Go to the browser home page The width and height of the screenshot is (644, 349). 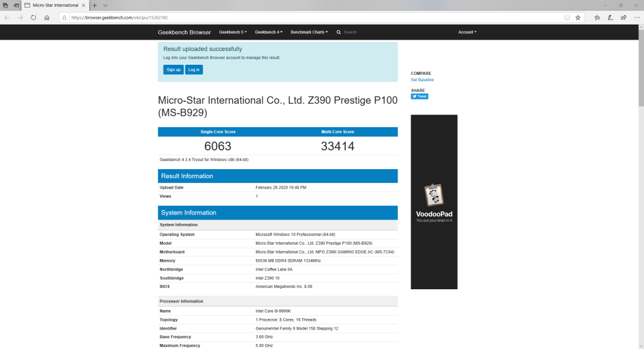click(47, 18)
